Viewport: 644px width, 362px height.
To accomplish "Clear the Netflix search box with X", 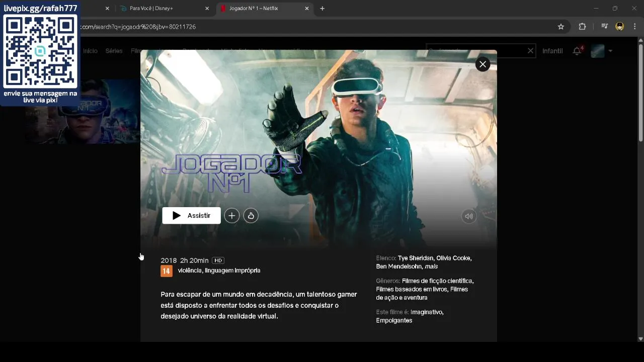I will click(x=530, y=51).
